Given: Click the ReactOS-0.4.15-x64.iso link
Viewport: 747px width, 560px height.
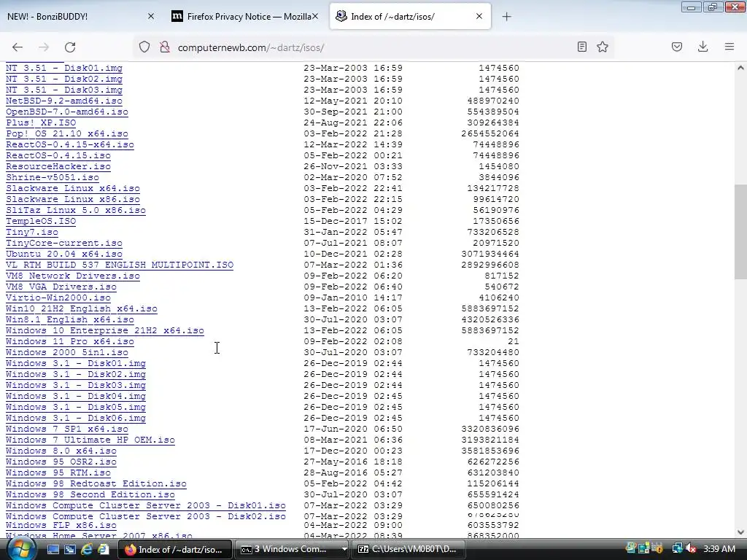Looking at the screenshot, I should click(69, 145).
